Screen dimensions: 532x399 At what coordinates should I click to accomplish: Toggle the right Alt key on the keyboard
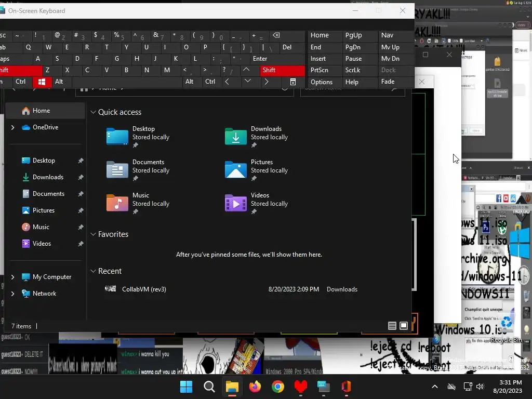[x=189, y=82]
